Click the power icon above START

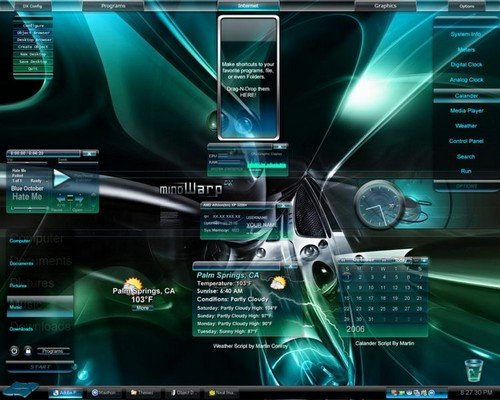[x=14, y=351]
